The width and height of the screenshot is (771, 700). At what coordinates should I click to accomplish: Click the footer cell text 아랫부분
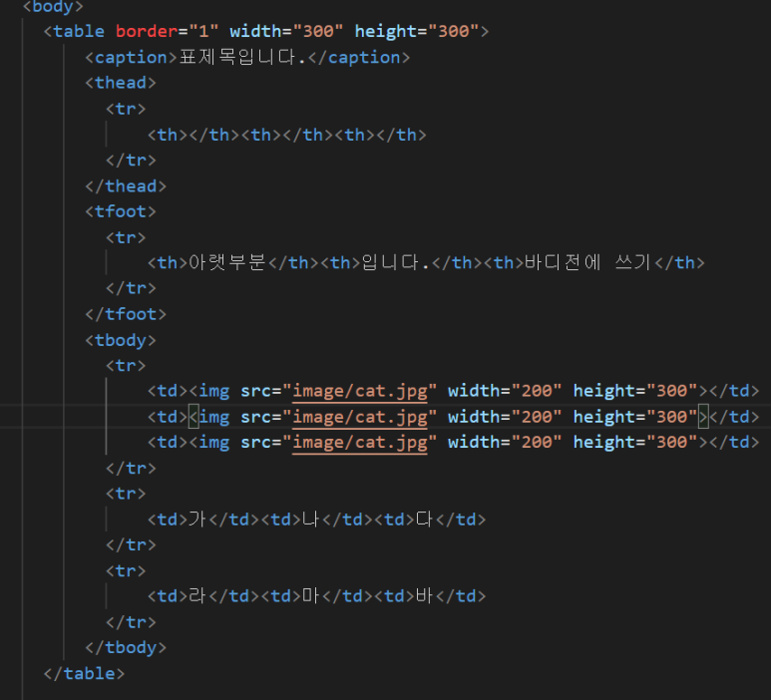(227, 263)
